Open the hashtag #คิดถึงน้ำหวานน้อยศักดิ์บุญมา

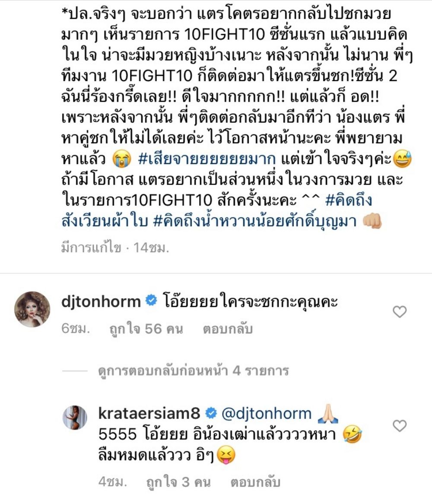click(255, 221)
